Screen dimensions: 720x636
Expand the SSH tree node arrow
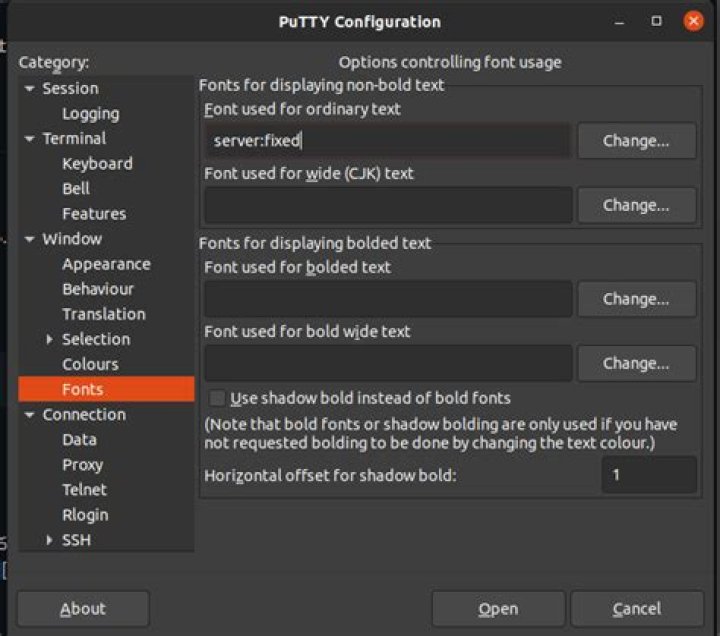tap(50, 540)
